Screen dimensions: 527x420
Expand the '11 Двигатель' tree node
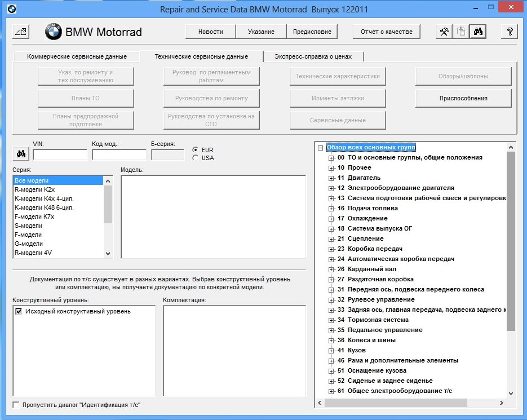[331, 178]
